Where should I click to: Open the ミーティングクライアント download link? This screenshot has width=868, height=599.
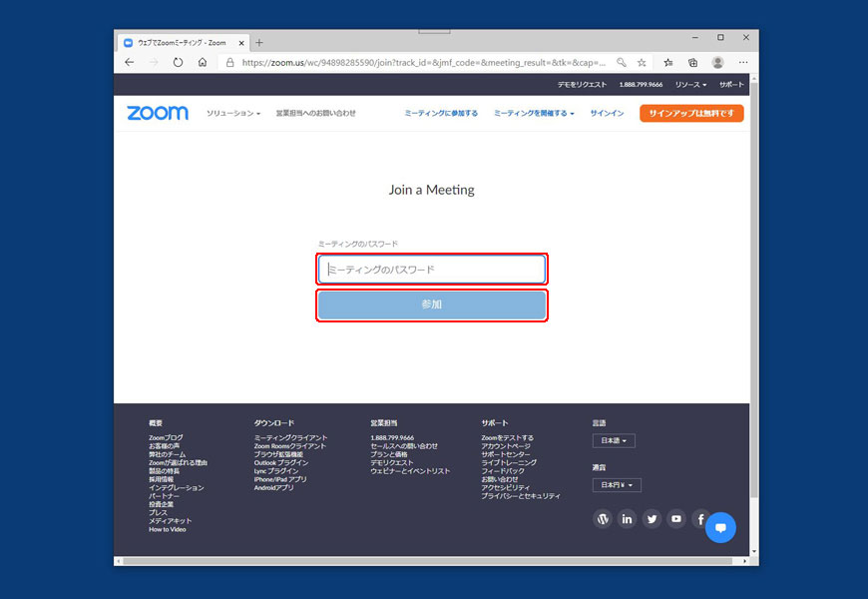(x=290, y=437)
